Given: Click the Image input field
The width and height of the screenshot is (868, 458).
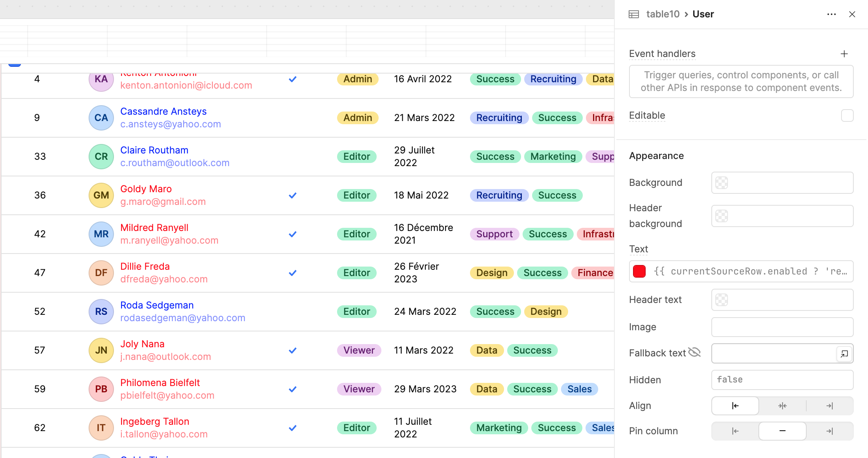Looking at the screenshot, I should tap(782, 327).
